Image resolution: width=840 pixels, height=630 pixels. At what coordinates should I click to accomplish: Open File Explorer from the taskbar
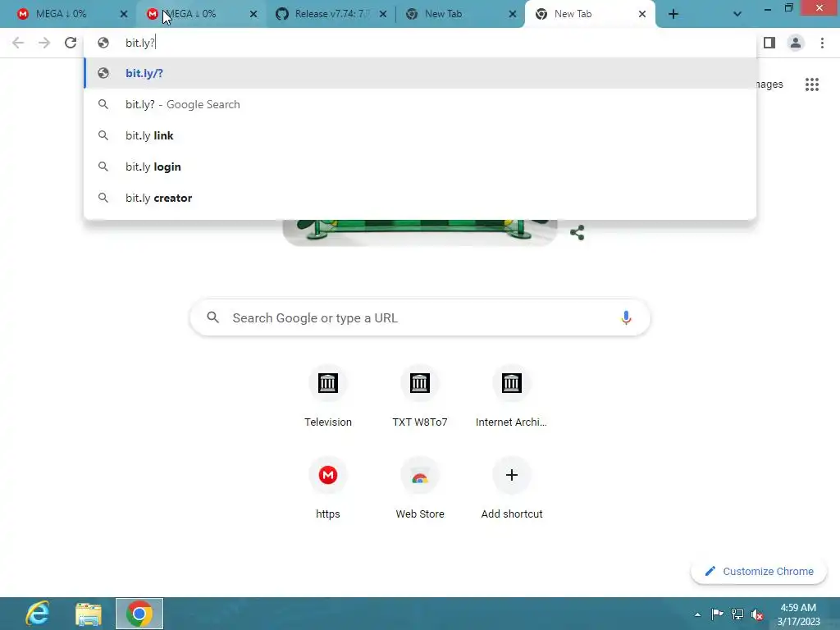click(x=89, y=614)
